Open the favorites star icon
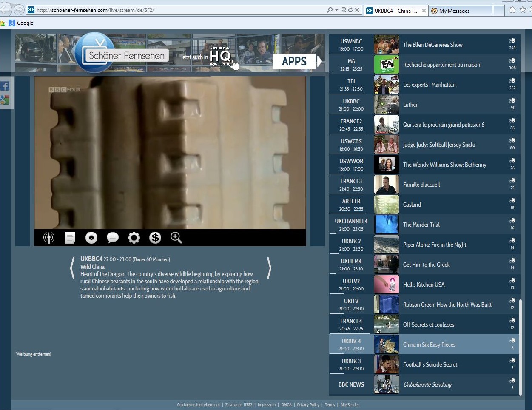This screenshot has width=532, height=410. [x=523, y=10]
